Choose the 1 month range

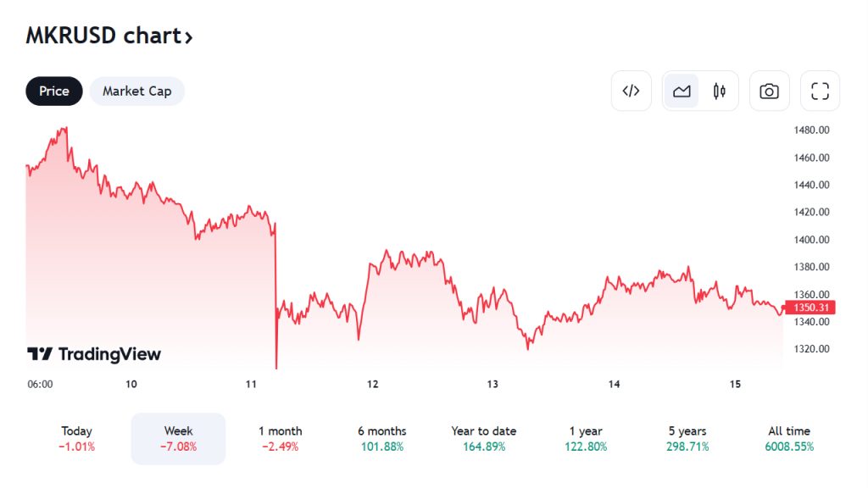[280, 438]
